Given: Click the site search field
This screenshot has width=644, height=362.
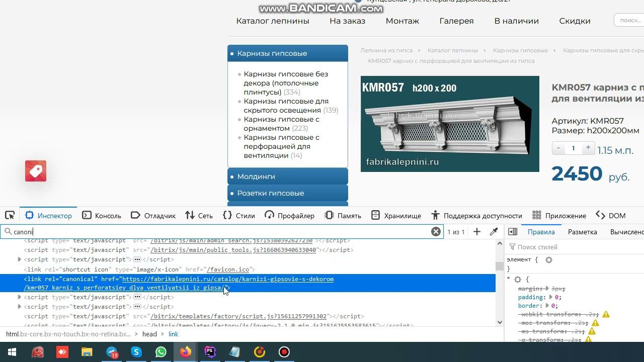Looking at the screenshot, I should click(629, 20).
